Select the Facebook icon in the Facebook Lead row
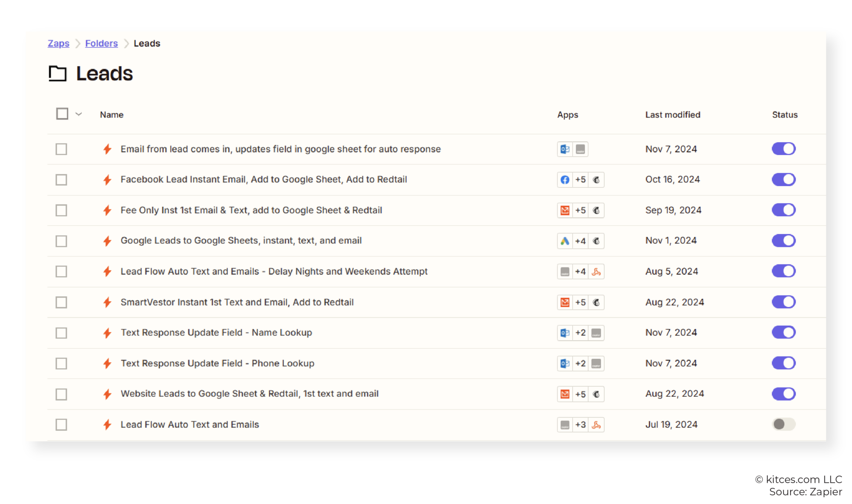 565,180
